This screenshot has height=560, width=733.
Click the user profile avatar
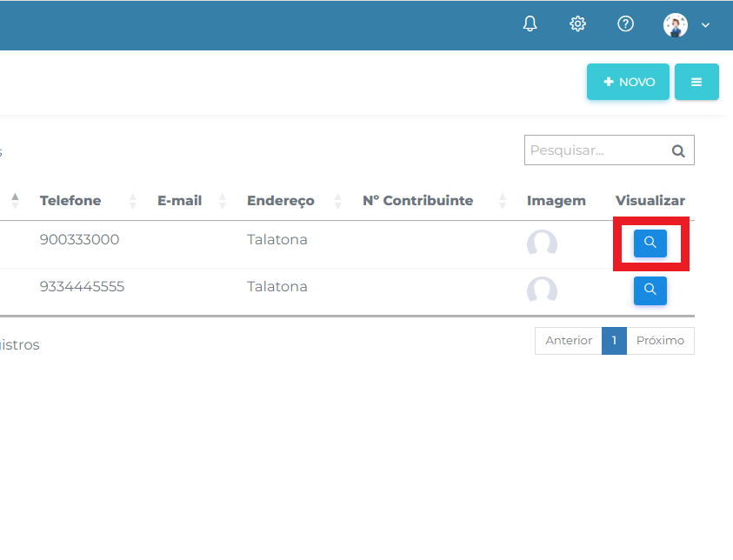[x=675, y=24]
